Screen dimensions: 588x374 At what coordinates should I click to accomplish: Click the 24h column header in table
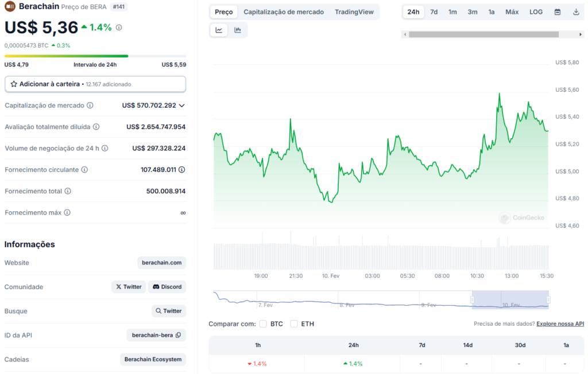[x=353, y=345]
